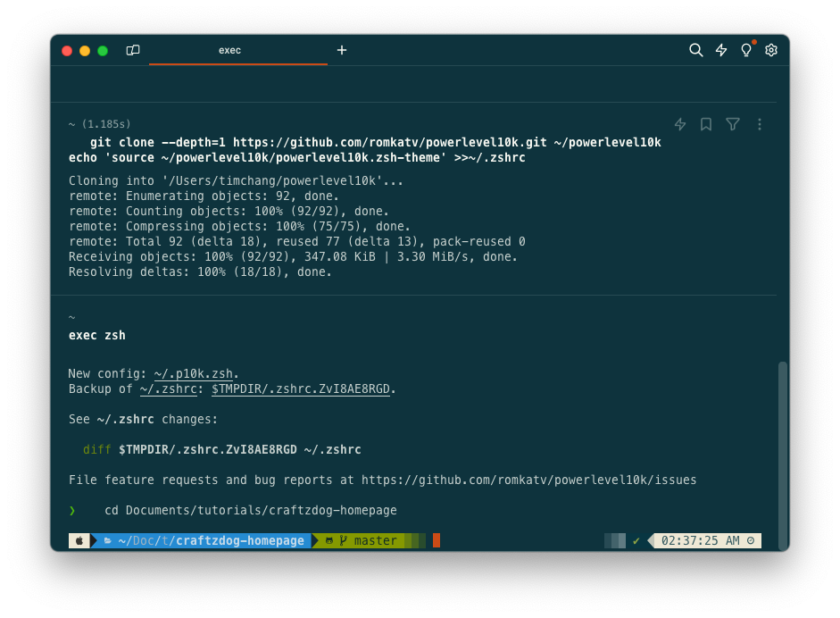840x618 pixels.
Task: Open the three-dot menu on git clone block
Action: [x=759, y=124]
